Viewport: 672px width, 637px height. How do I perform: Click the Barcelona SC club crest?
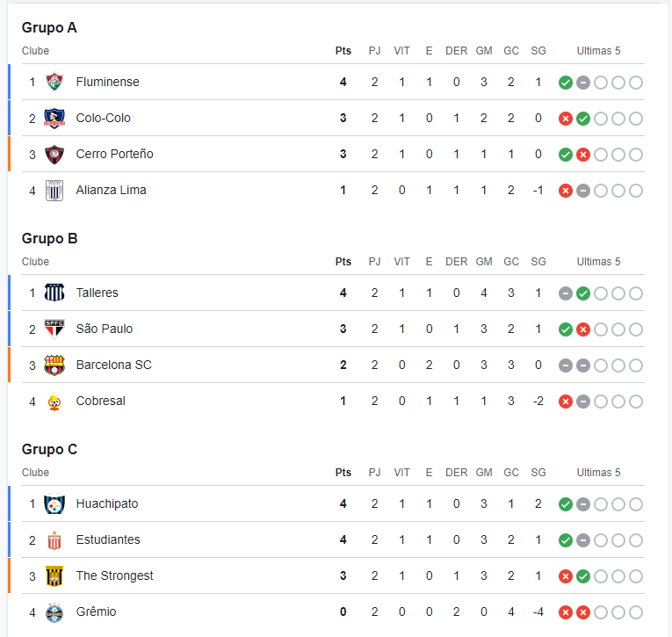click(54, 366)
